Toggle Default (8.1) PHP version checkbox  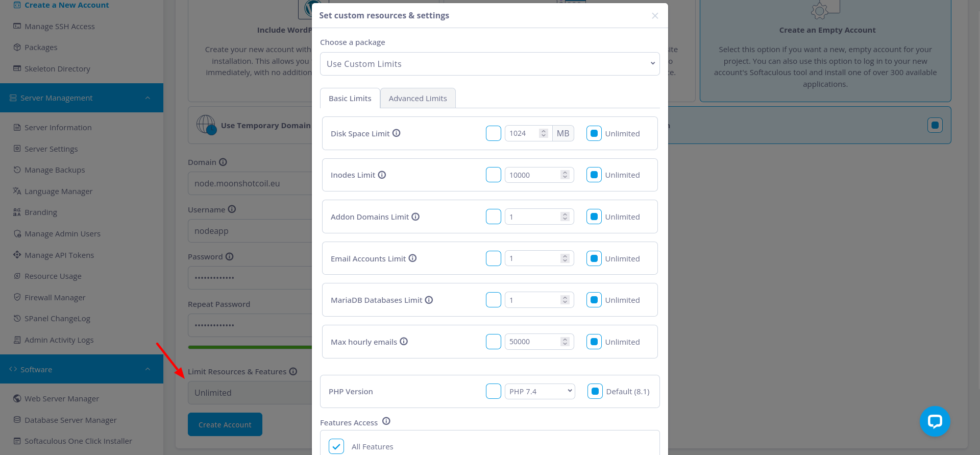595,391
